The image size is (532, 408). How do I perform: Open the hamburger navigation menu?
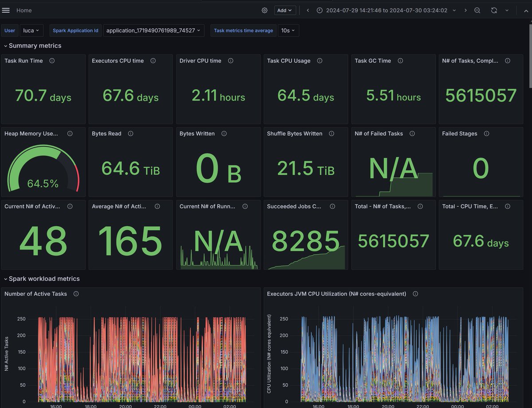click(x=6, y=10)
